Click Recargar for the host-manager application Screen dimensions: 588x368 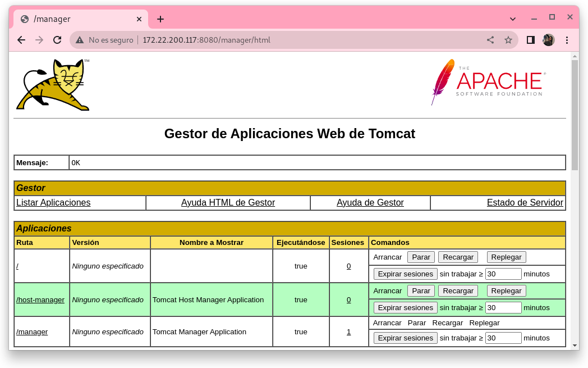click(x=458, y=291)
